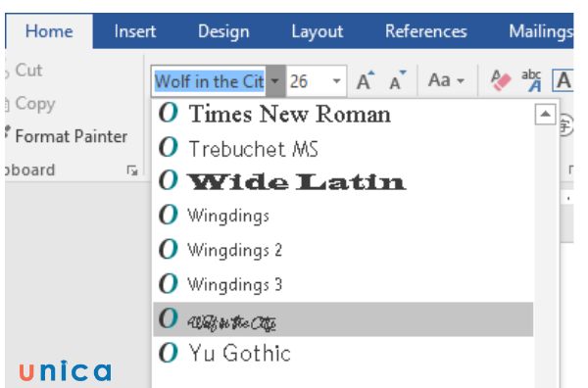Open the Home ribbon tab

pos(49,31)
